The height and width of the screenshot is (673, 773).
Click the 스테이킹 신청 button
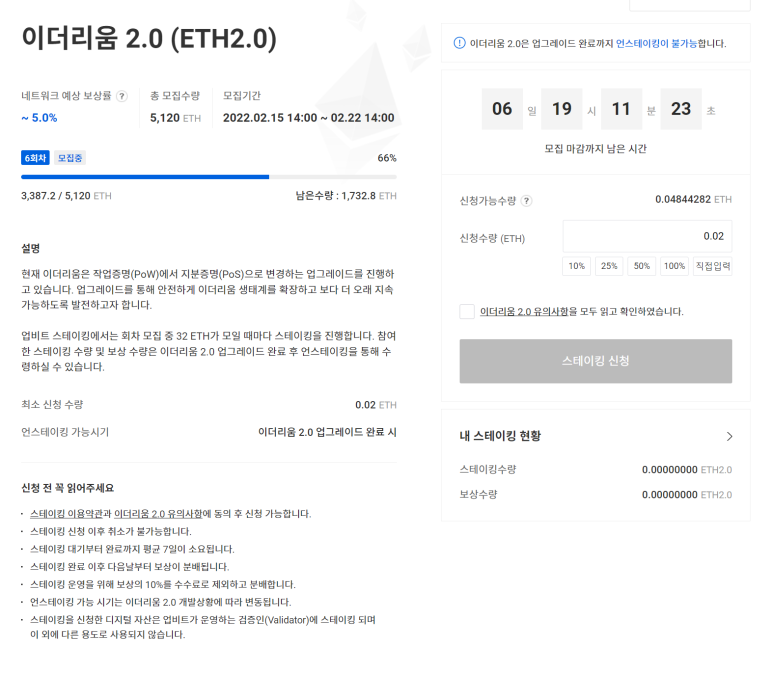596,361
